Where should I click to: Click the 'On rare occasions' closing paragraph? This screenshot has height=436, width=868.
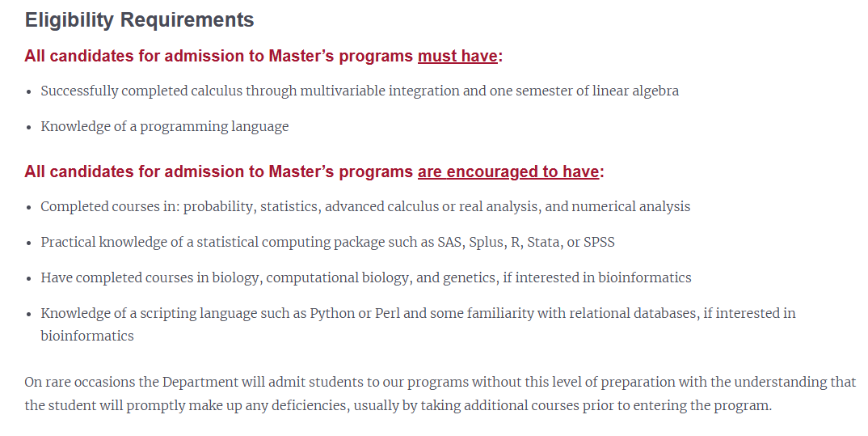tap(440, 394)
